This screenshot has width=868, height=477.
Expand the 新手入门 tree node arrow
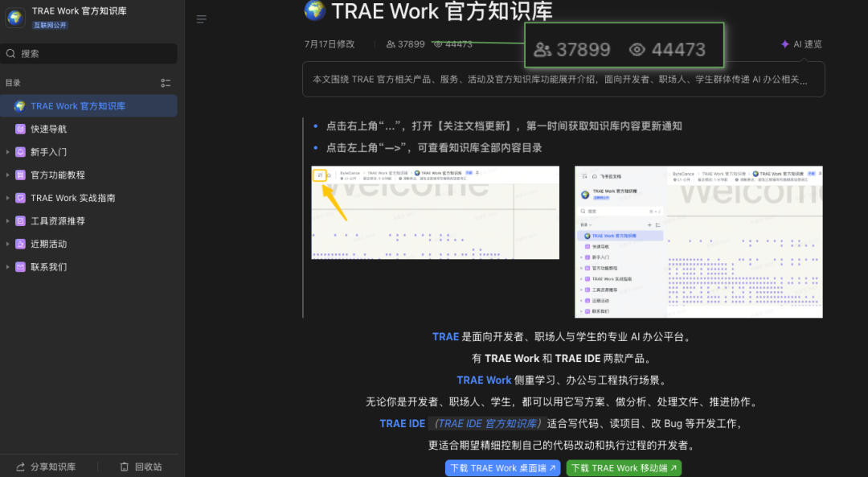[7, 152]
